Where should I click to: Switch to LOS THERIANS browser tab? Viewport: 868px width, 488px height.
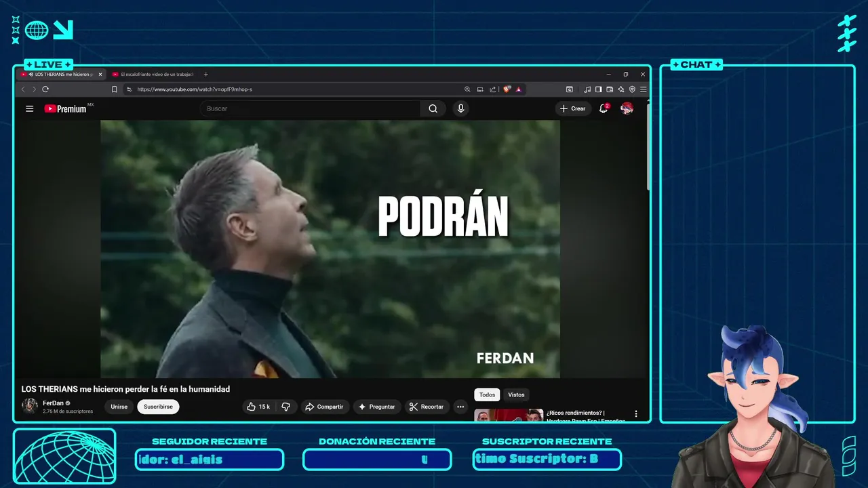tap(62, 75)
